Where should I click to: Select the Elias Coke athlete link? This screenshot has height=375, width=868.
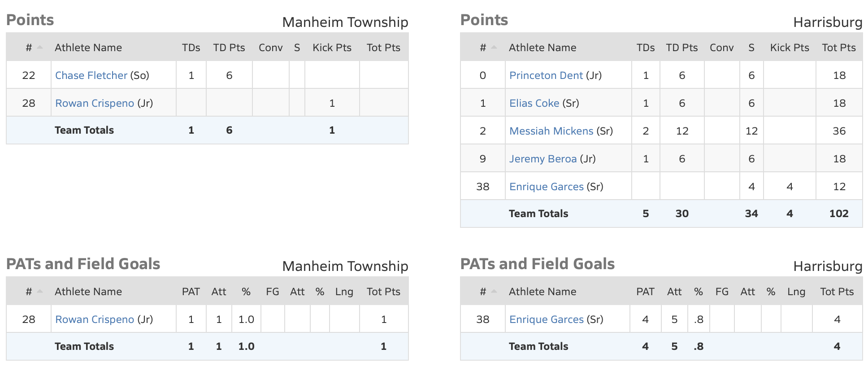pos(534,103)
